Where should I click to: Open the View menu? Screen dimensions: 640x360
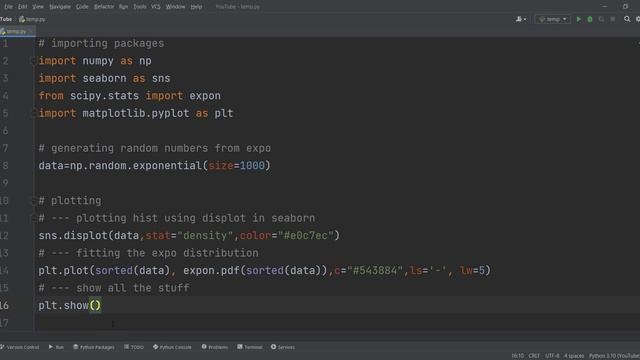(x=38, y=7)
